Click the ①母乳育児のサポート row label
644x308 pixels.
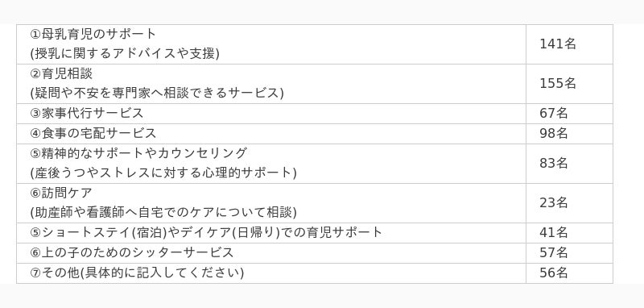93,34
